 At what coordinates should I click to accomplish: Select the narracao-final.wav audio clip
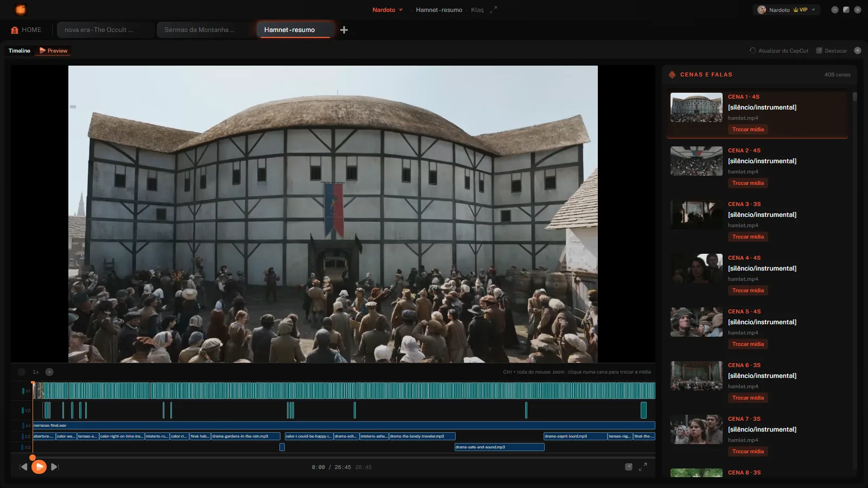[x=344, y=426]
